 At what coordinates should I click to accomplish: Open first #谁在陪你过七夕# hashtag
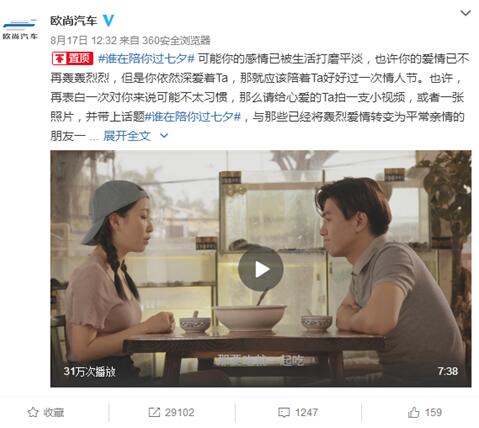[x=146, y=59]
